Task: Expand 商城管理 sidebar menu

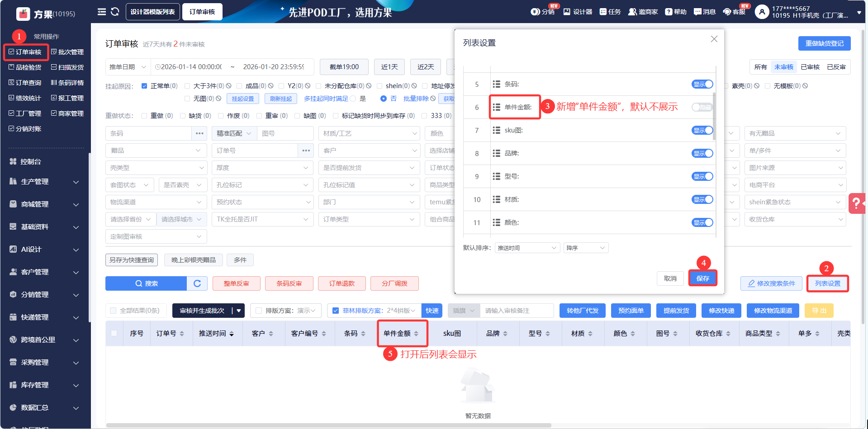Action: point(44,204)
